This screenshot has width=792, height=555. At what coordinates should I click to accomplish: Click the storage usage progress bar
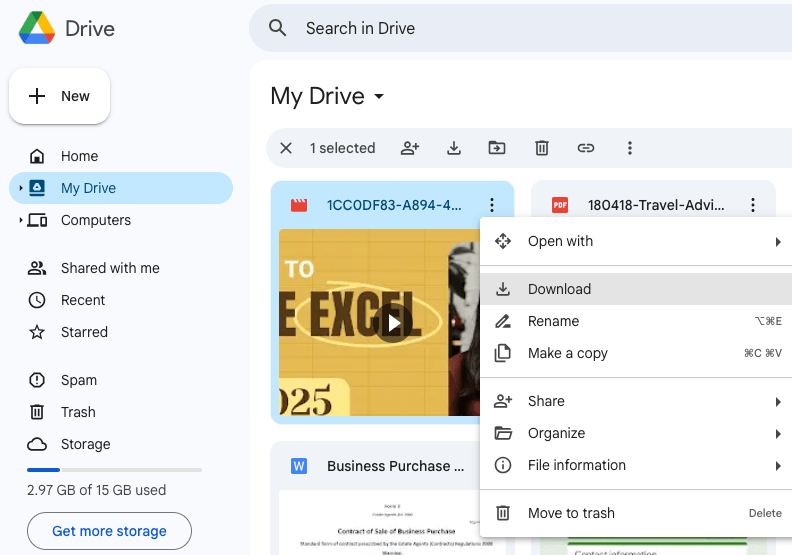click(114, 470)
